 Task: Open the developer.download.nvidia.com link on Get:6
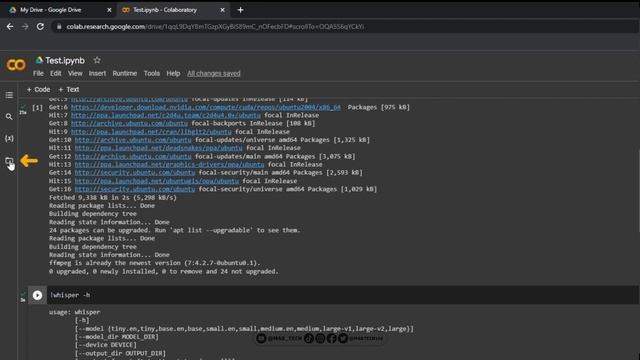[206, 107]
